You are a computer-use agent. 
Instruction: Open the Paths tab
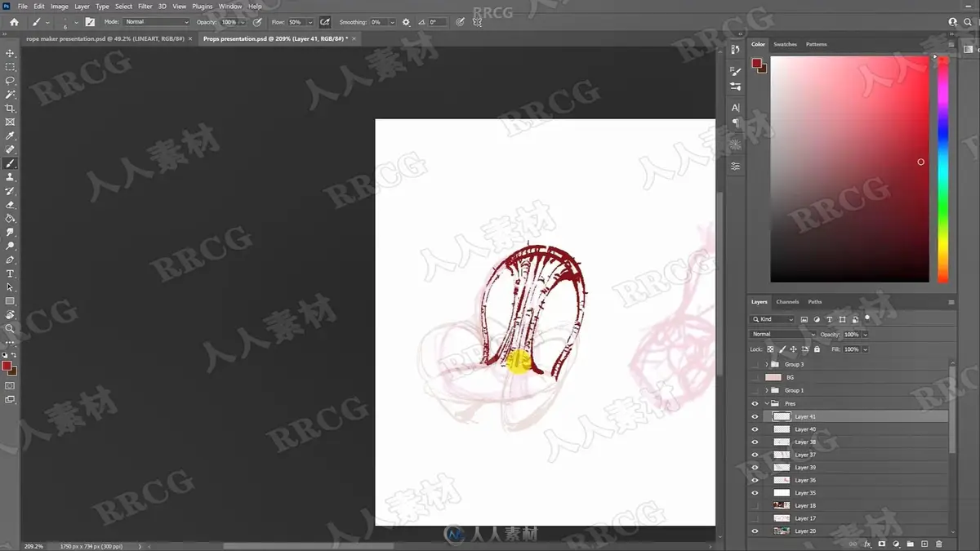tap(815, 302)
